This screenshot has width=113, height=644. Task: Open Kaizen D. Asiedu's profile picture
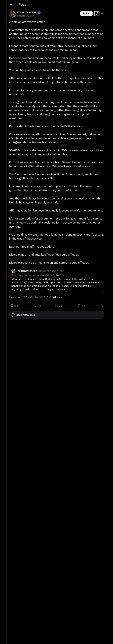[13, 14]
